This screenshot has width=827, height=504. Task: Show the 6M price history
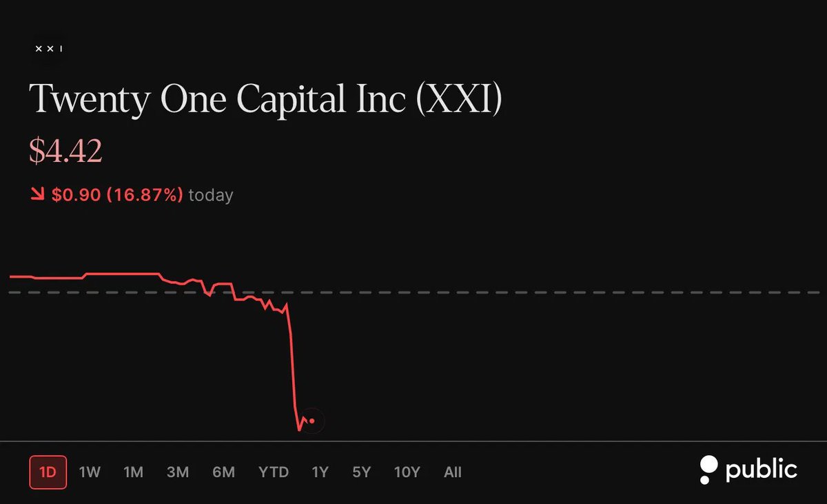pos(223,472)
